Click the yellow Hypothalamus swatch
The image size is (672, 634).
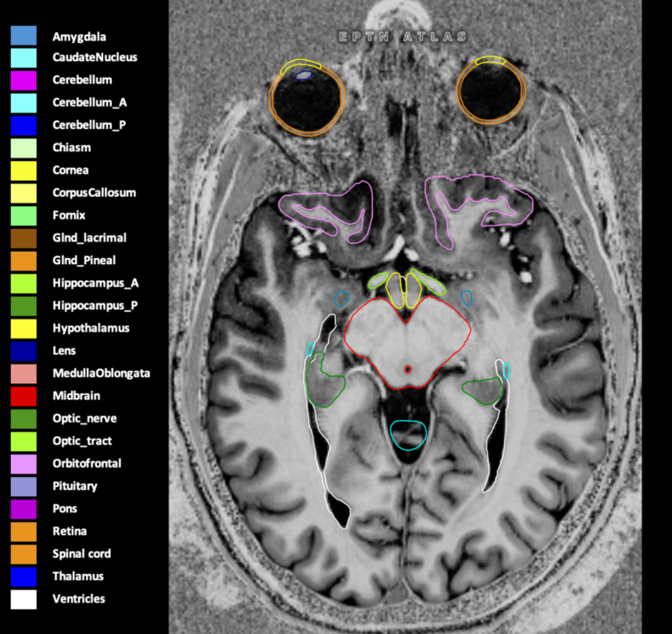pyautogui.click(x=23, y=329)
